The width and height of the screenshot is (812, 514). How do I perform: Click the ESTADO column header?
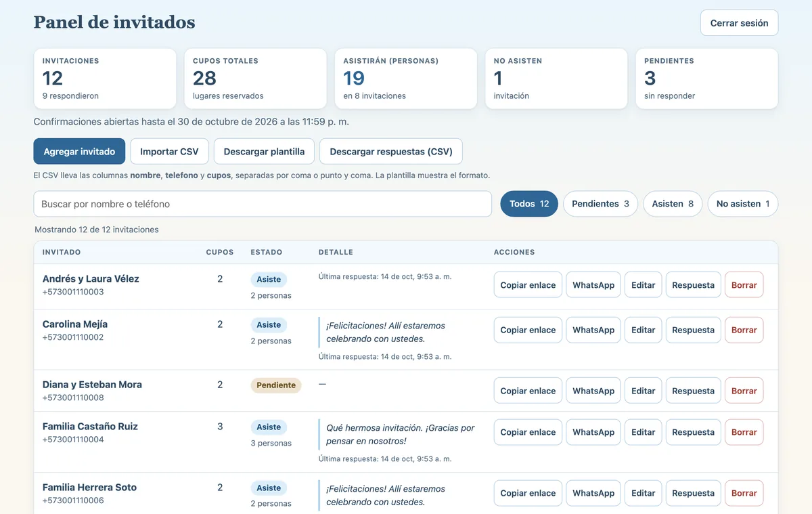267,252
